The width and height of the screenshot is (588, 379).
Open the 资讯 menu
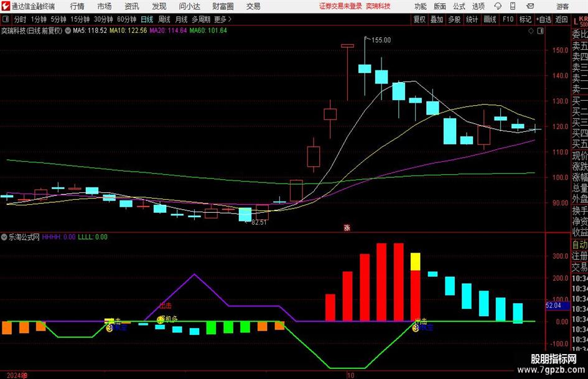(x=132, y=6)
